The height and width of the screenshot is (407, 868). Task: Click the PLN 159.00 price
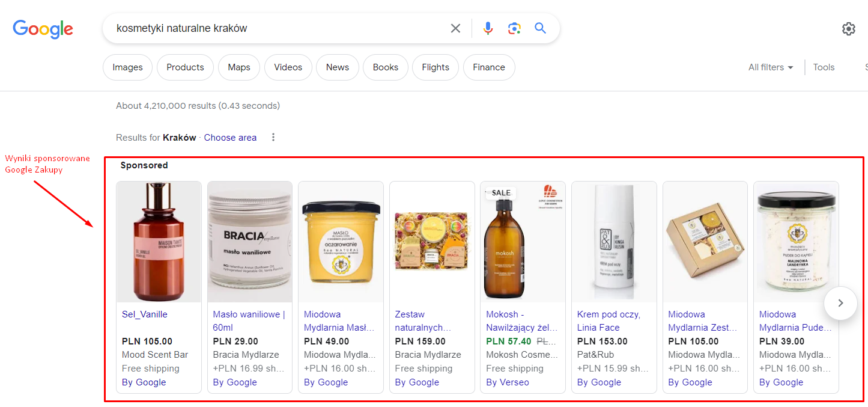point(420,341)
